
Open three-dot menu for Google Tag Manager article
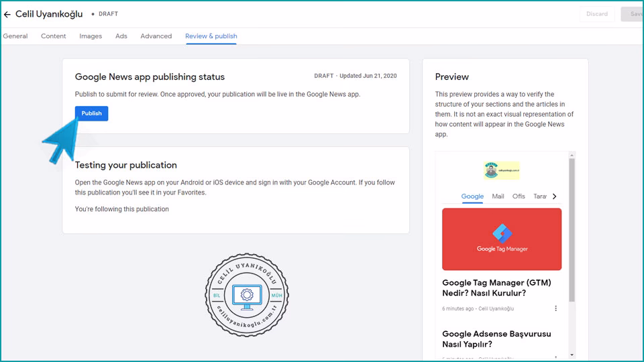pos(555,308)
